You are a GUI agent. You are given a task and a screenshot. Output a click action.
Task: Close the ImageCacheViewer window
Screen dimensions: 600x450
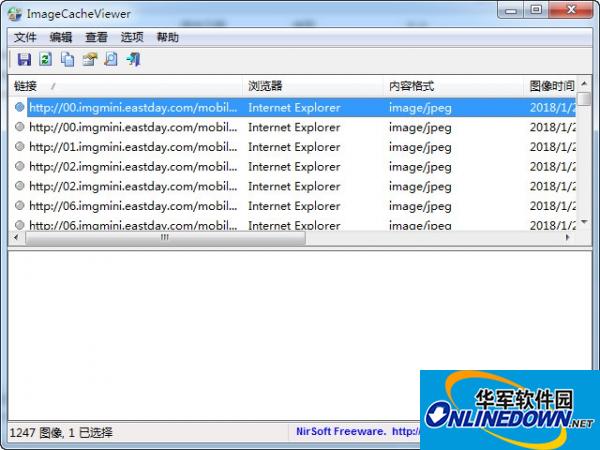[x=571, y=10]
